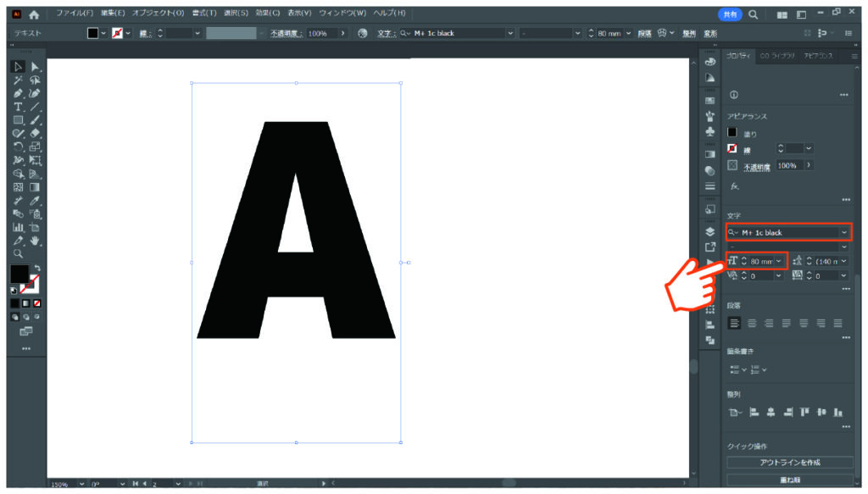Open the Asset Export panel icon
Screen dimensions: 868x494
click(710, 247)
